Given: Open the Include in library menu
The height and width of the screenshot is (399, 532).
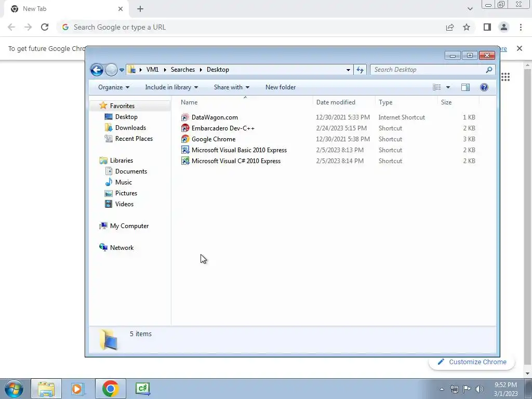Looking at the screenshot, I should point(171,87).
